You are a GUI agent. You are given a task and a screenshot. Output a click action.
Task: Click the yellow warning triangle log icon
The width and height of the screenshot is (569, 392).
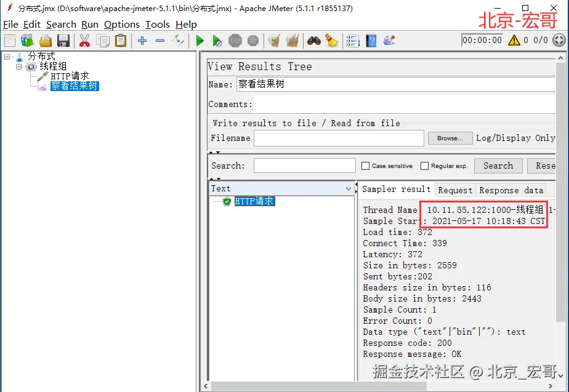point(514,40)
